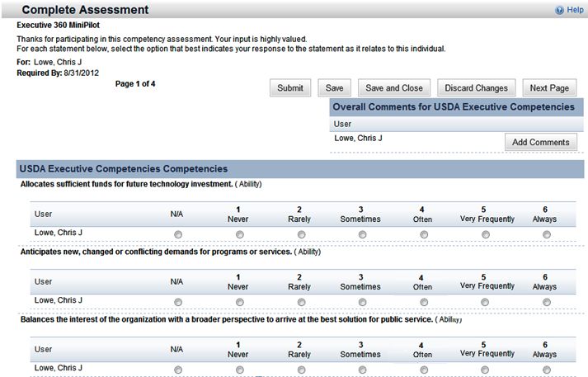Click Discard Changes button

pyautogui.click(x=476, y=87)
